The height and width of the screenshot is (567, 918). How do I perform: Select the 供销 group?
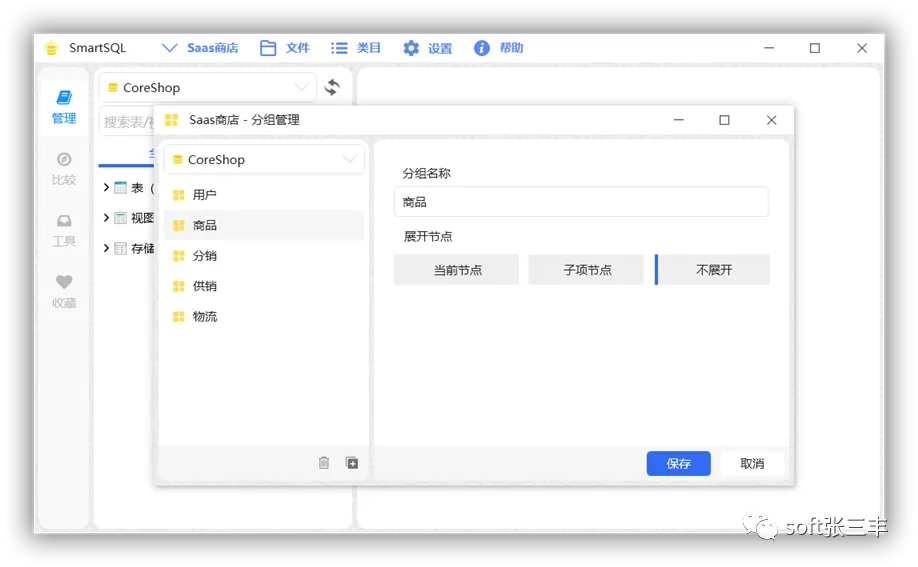coord(263,286)
